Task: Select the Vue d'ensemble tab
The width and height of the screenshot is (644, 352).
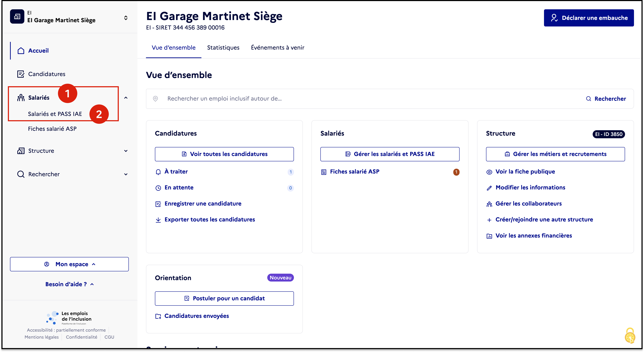Action: [174, 48]
